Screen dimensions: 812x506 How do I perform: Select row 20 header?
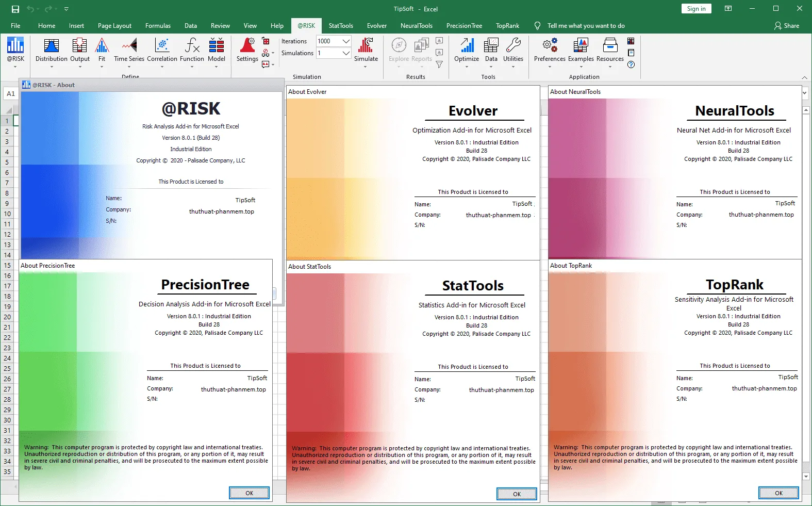(x=7, y=317)
